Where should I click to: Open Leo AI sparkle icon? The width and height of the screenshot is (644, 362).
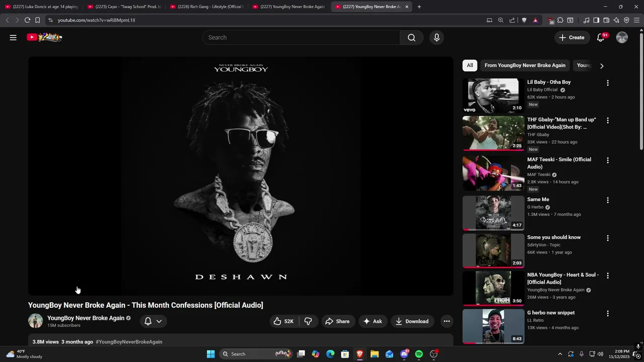coord(616,20)
